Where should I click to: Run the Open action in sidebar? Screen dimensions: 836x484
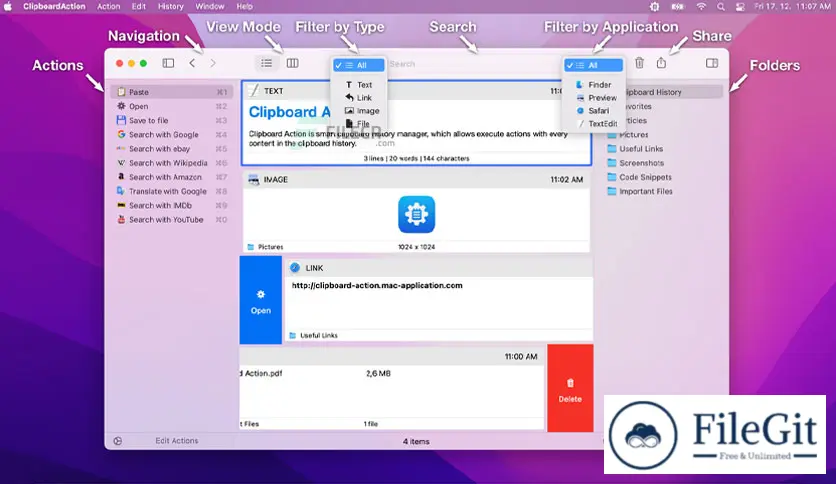[x=172, y=106]
